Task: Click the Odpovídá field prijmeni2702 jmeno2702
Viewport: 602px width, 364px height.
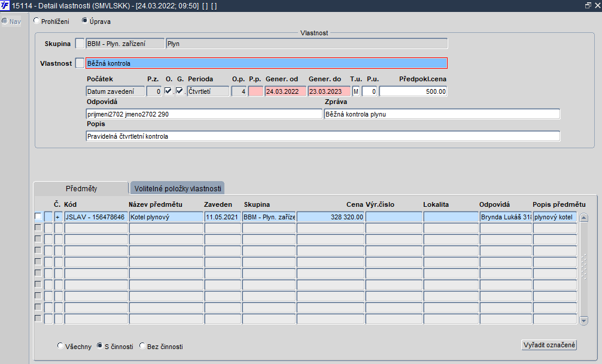Action: tap(204, 114)
